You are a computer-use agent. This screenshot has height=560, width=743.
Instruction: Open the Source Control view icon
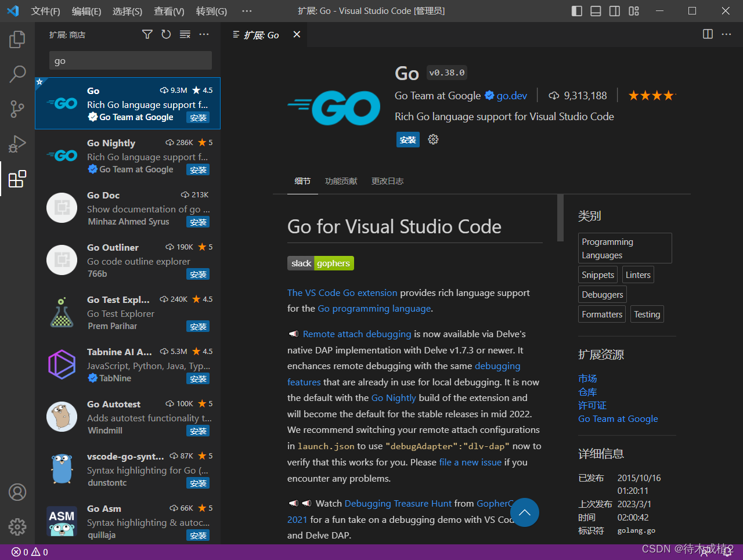[x=17, y=109]
